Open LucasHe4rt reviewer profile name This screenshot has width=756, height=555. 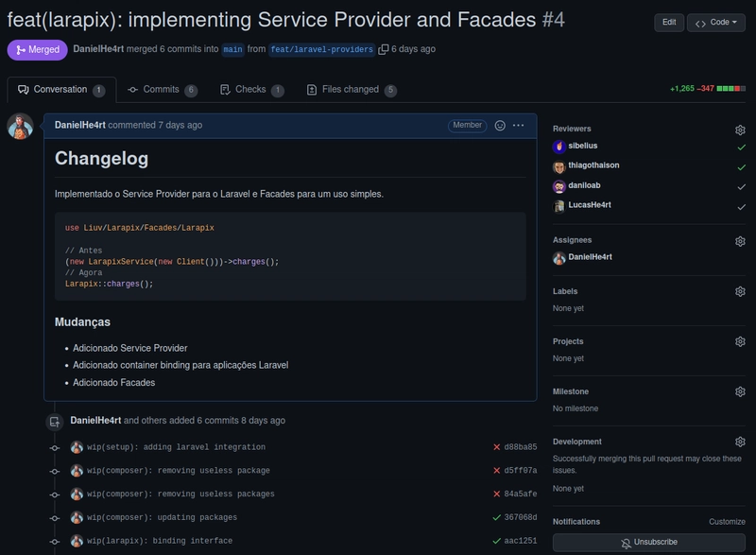tap(589, 205)
